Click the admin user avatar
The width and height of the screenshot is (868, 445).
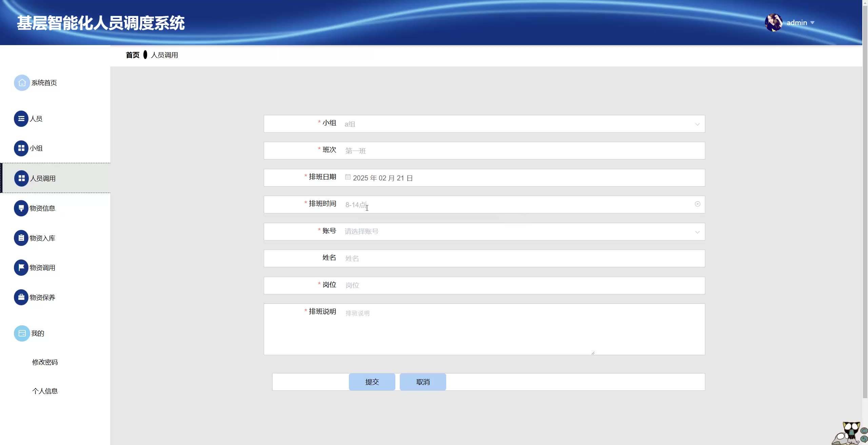tap(773, 23)
